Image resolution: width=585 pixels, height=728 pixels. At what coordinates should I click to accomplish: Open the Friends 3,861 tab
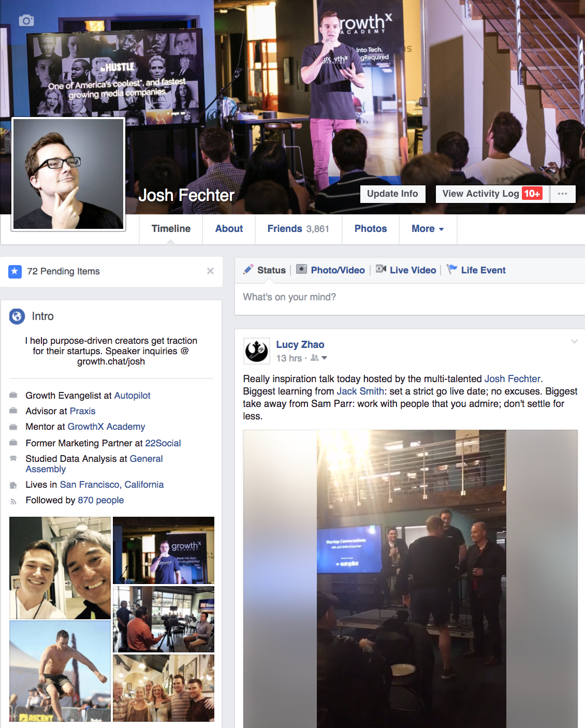tap(298, 229)
